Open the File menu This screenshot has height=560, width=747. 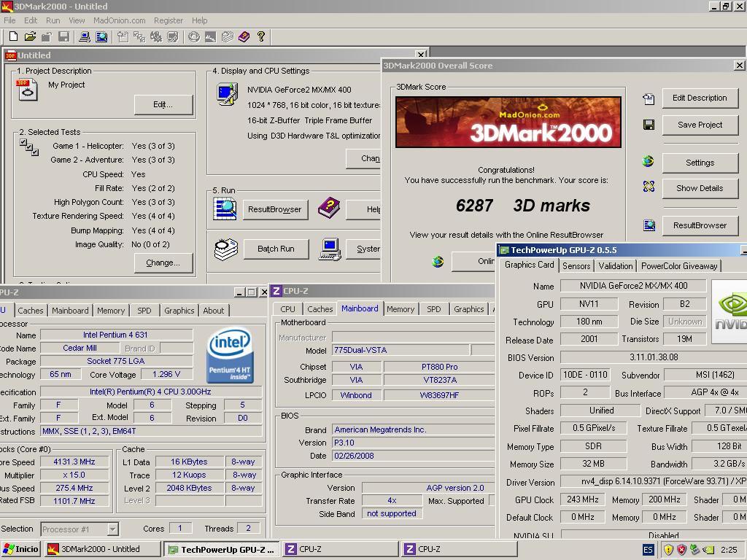point(9,20)
